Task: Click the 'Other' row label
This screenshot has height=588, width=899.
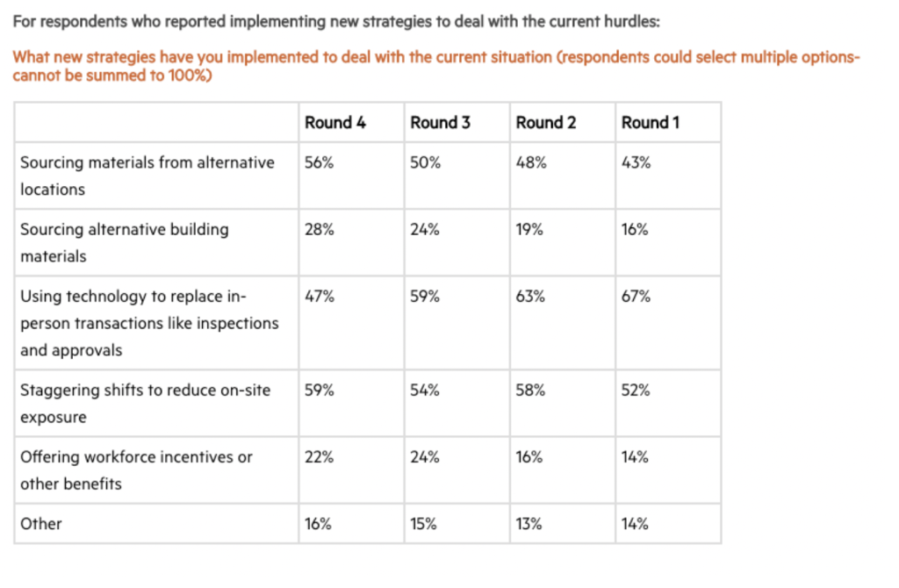Action: click(40, 524)
